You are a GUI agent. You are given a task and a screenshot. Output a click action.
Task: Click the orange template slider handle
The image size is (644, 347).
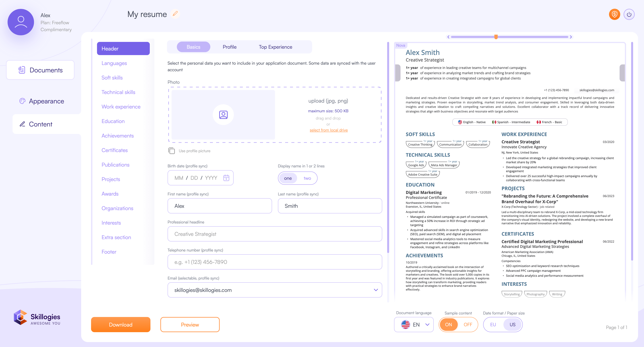496,37
